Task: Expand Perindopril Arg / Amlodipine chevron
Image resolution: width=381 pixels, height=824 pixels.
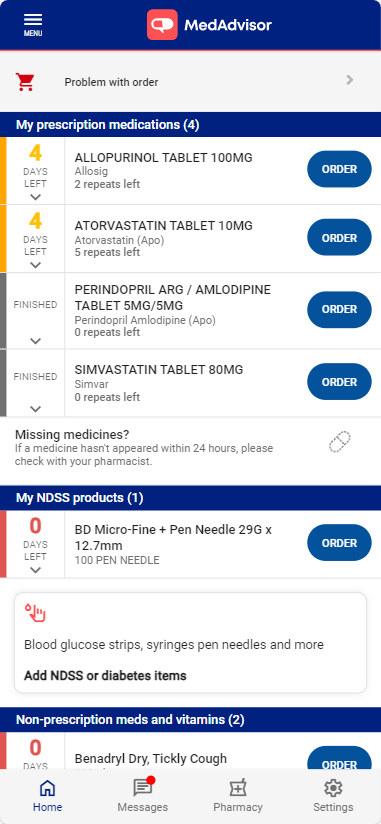Action: click(35, 341)
